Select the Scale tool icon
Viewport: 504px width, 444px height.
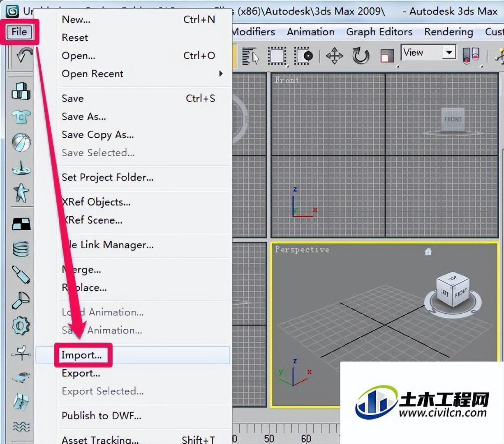pyautogui.click(x=386, y=56)
